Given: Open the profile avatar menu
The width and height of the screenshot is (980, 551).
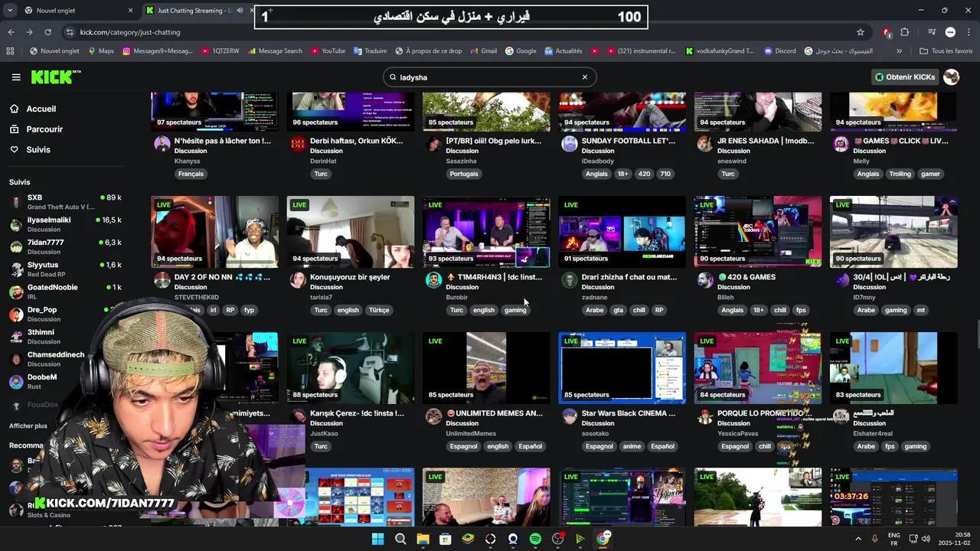Looking at the screenshot, I should pos(952,77).
